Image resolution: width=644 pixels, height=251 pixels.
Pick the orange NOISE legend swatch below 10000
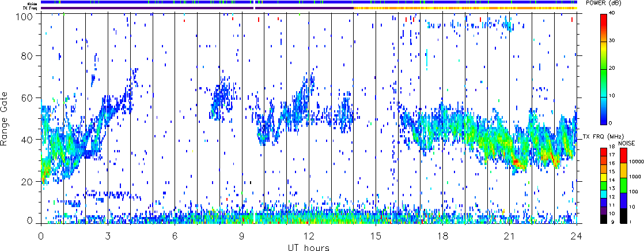point(623,170)
